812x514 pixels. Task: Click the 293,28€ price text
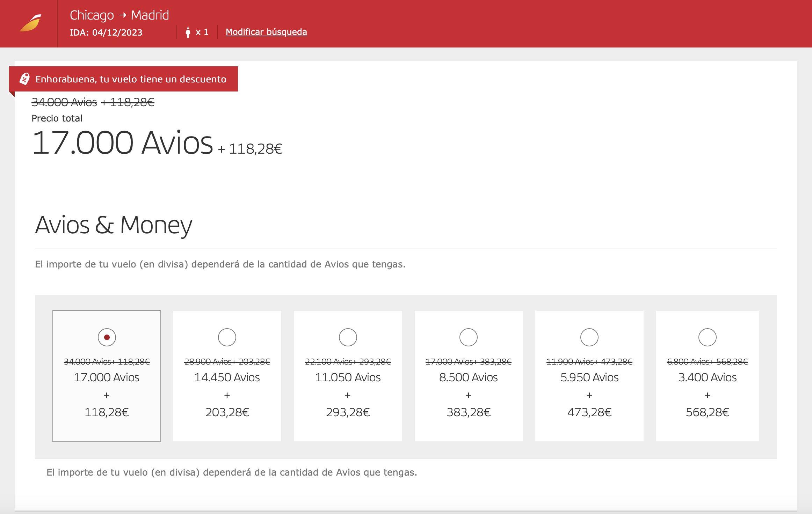(348, 412)
